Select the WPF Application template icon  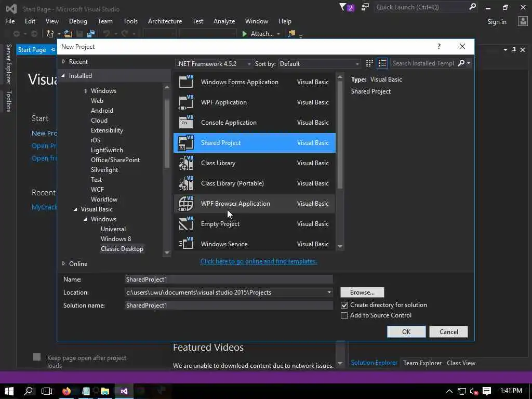[186, 102]
